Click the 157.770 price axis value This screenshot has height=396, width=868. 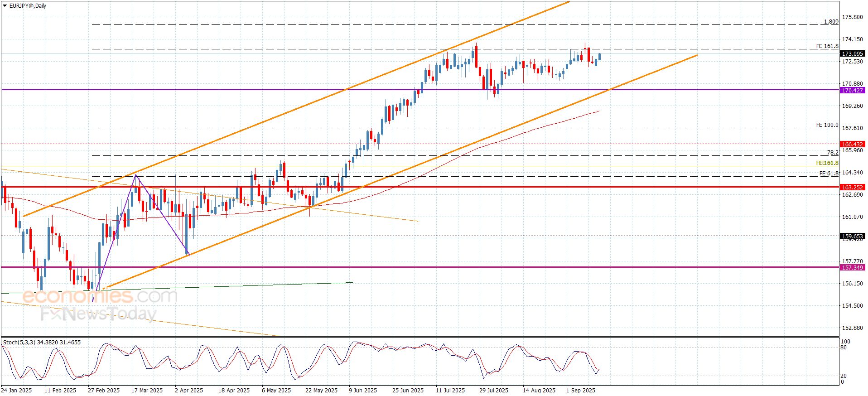[x=852, y=261]
